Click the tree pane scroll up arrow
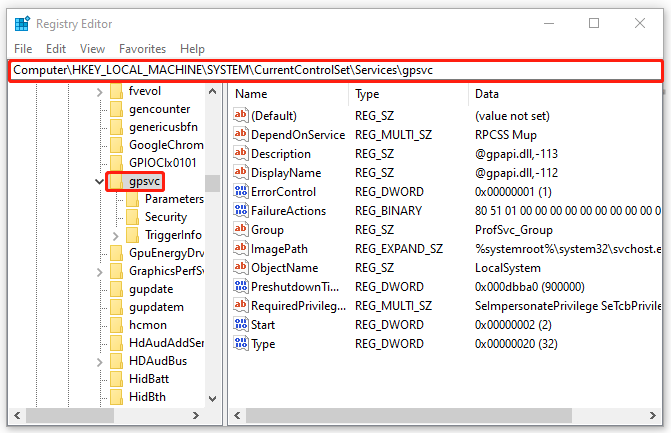 (212, 91)
